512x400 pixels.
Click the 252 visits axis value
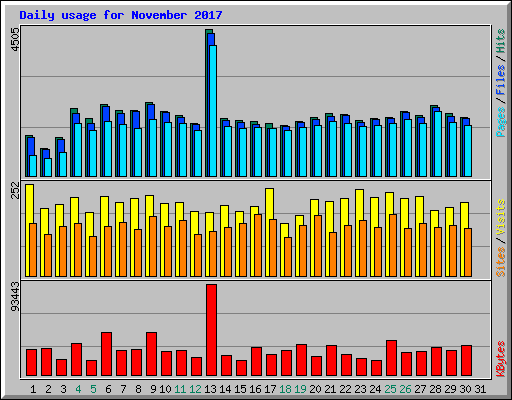[15, 190]
